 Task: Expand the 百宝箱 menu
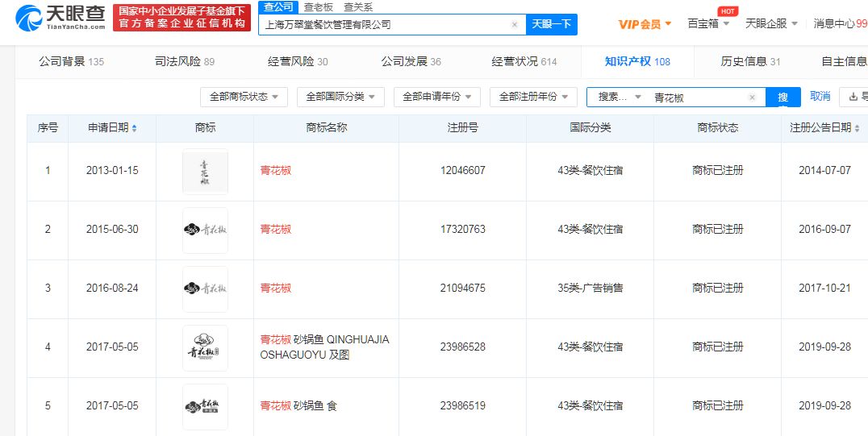click(x=708, y=24)
